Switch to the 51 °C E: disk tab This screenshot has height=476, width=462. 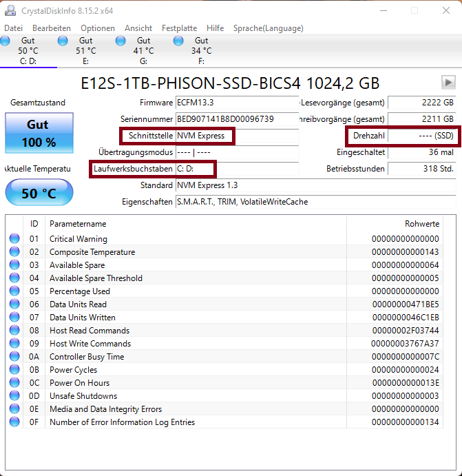(86, 50)
